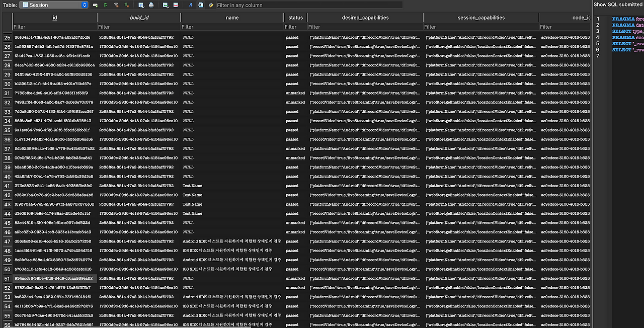
Task: Click the Filter field under build_id column
Action: click(139, 27)
